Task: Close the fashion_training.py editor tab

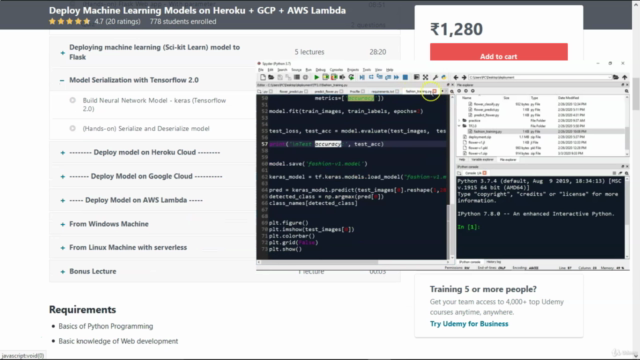Action: (x=435, y=91)
